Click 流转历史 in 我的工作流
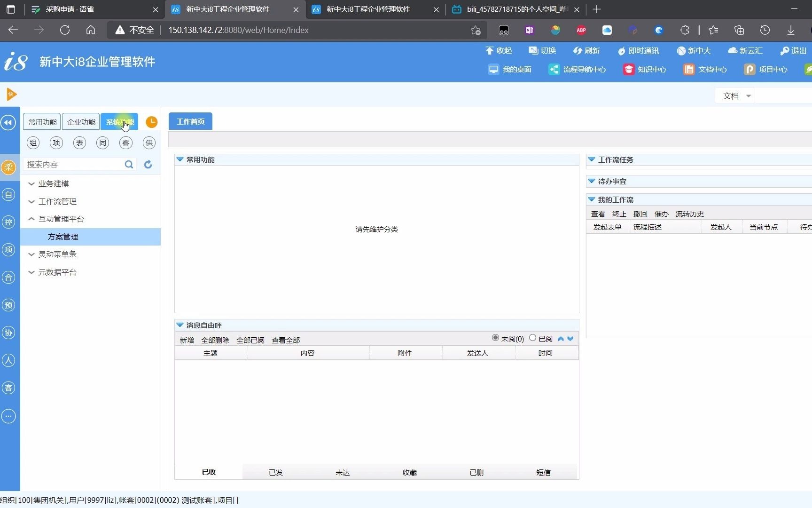The height and width of the screenshot is (508, 812). (x=690, y=214)
